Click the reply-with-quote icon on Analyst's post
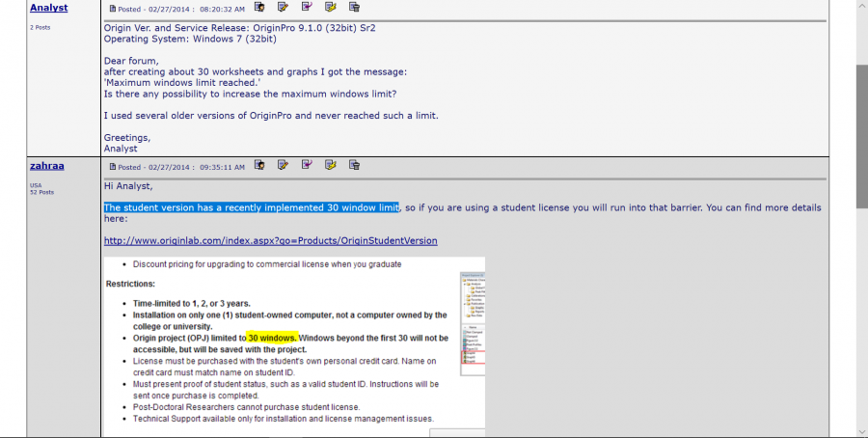Screen dimensions: 868x438 click(307, 7)
